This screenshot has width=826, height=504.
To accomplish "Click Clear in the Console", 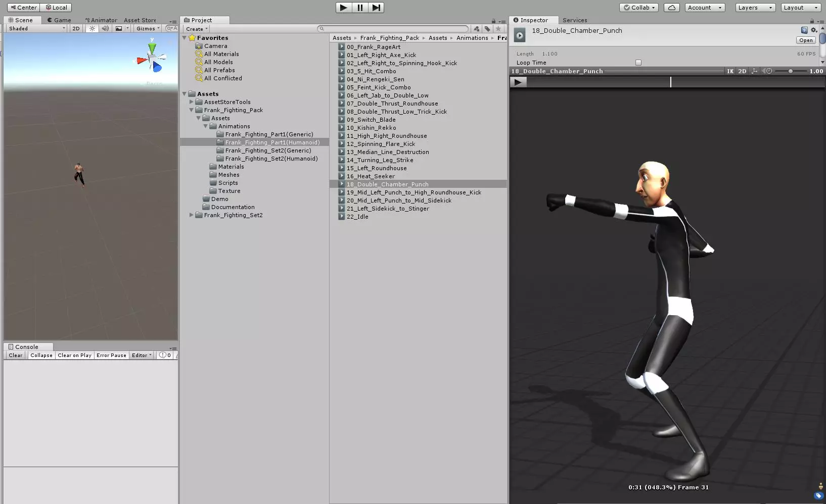I will (x=16, y=356).
